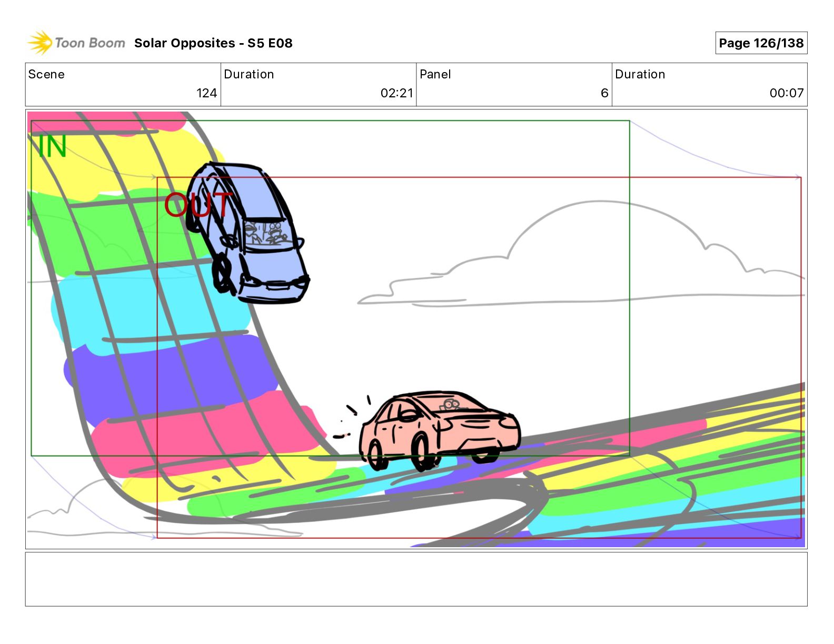Select the panel duration value '00:07'

787,93
